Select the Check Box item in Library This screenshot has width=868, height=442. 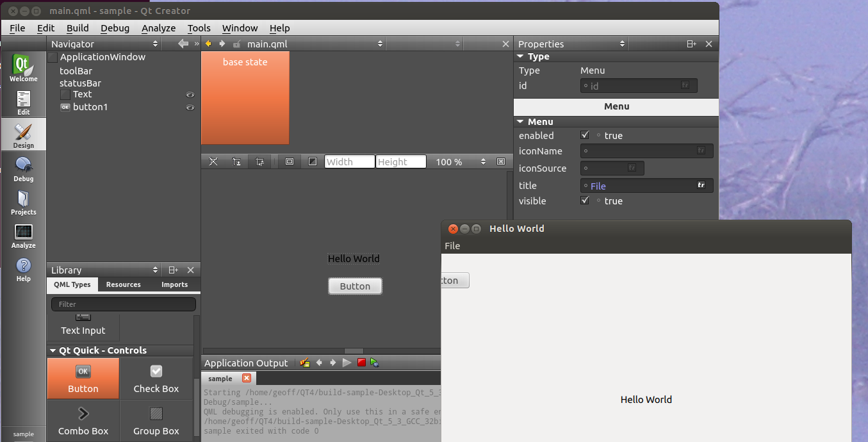(156, 379)
